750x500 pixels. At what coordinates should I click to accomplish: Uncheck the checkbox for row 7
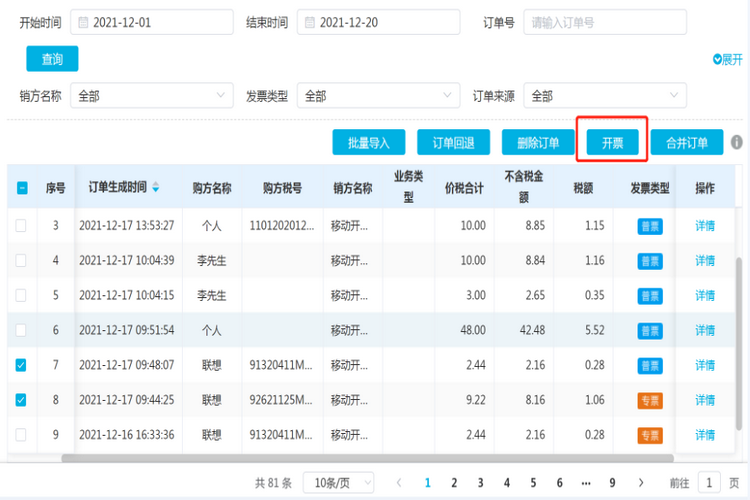[21, 365]
